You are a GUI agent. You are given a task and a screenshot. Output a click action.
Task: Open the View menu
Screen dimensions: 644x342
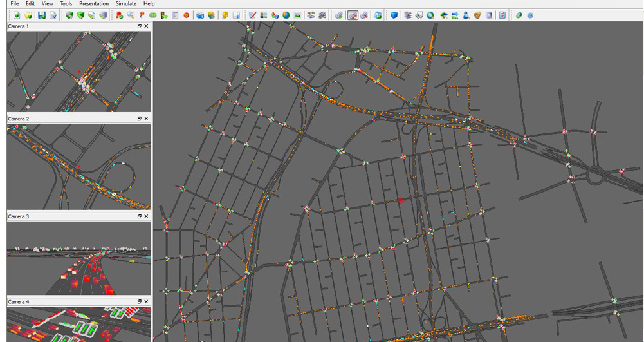(x=47, y=3)
